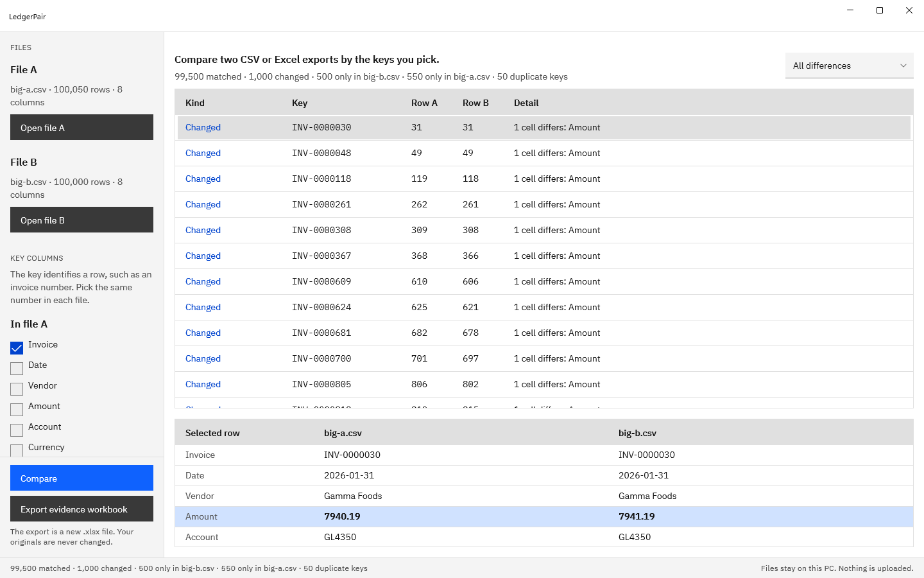The width and height of the screenshot is (924, 578).
Task: Maximize the LedgerPair window
Action: pyautogui.click(x=880, y=10)
